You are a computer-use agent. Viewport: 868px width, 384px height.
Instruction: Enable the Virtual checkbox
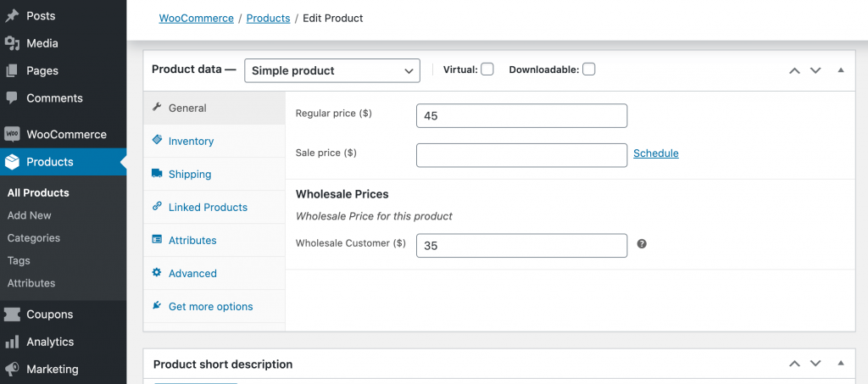[x=487, y=70]
